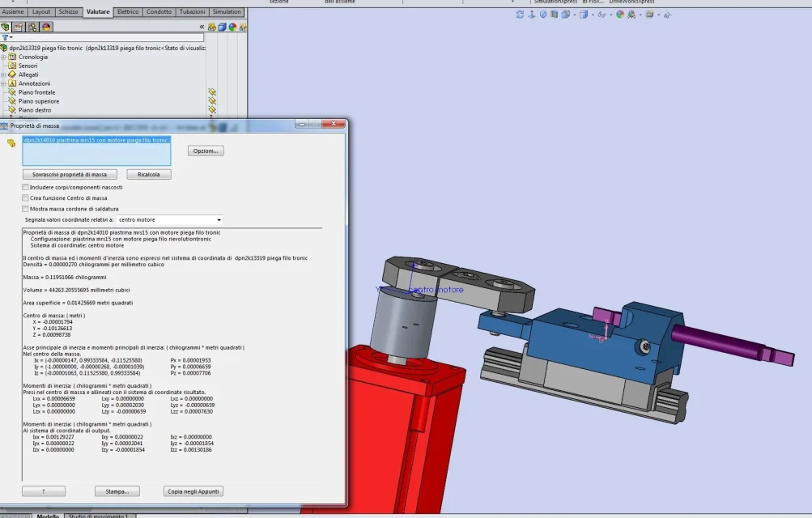Image resolution: width=812 pixels, height=518 pixels.
Task: Open the DisplayManager colored sphere tab
Action: click(46, 27)
